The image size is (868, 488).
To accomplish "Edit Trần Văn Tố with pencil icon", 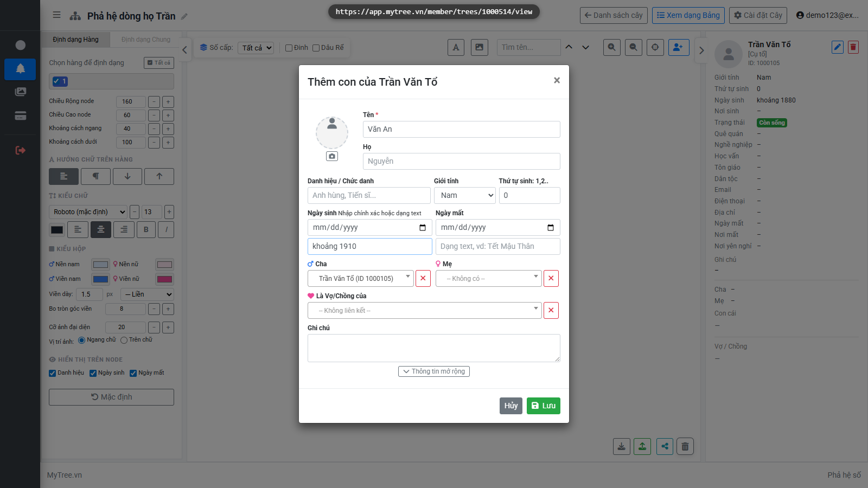I will [x=838, y=47].
